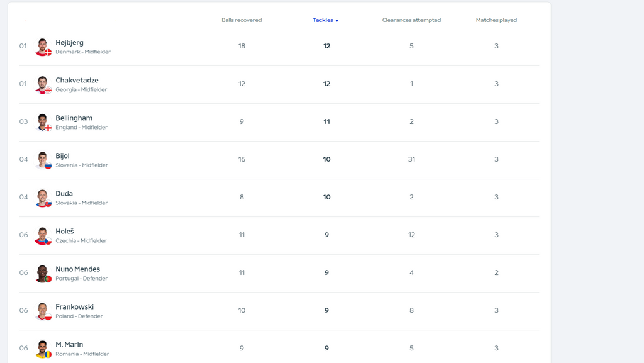This screenshot has height=363, width=644.
Task: Click Holeš's avatar with Czechia flag
Action: 43,236
